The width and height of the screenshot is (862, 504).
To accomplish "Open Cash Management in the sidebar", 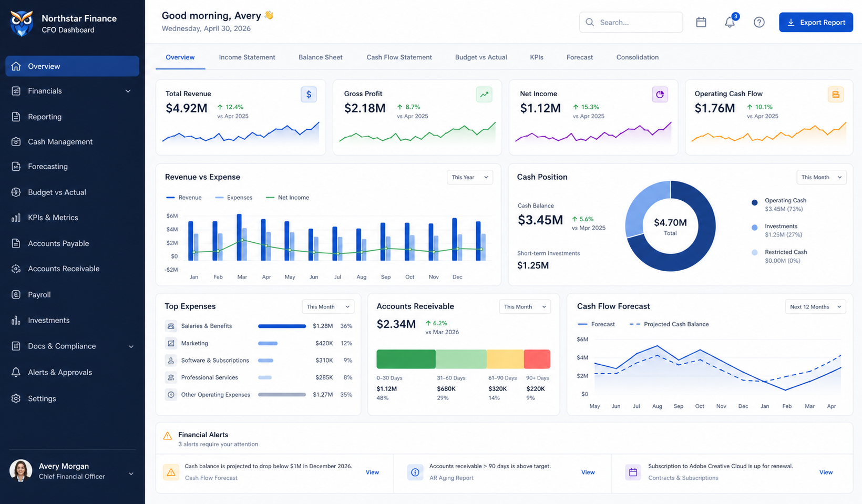I will [x=72, y=141].
